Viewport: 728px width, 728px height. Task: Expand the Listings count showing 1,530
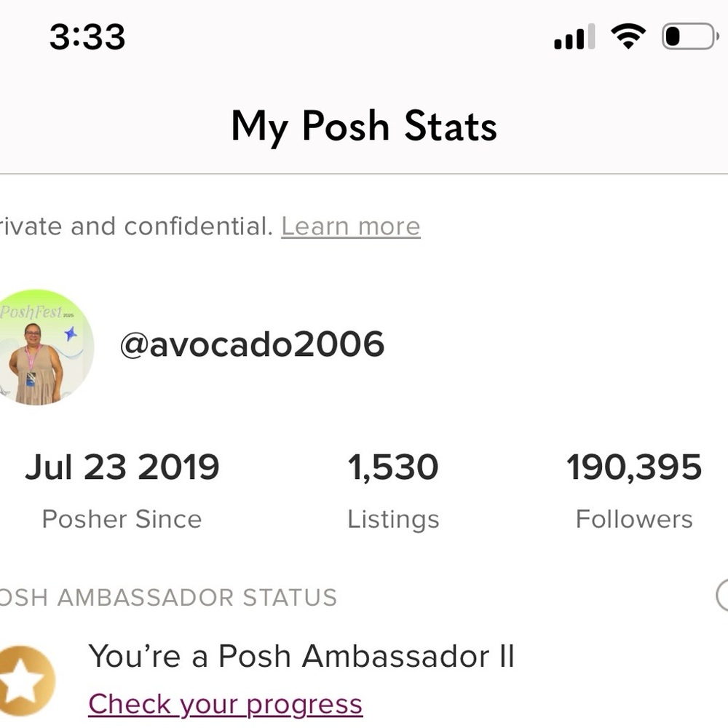tap(393, 467)
